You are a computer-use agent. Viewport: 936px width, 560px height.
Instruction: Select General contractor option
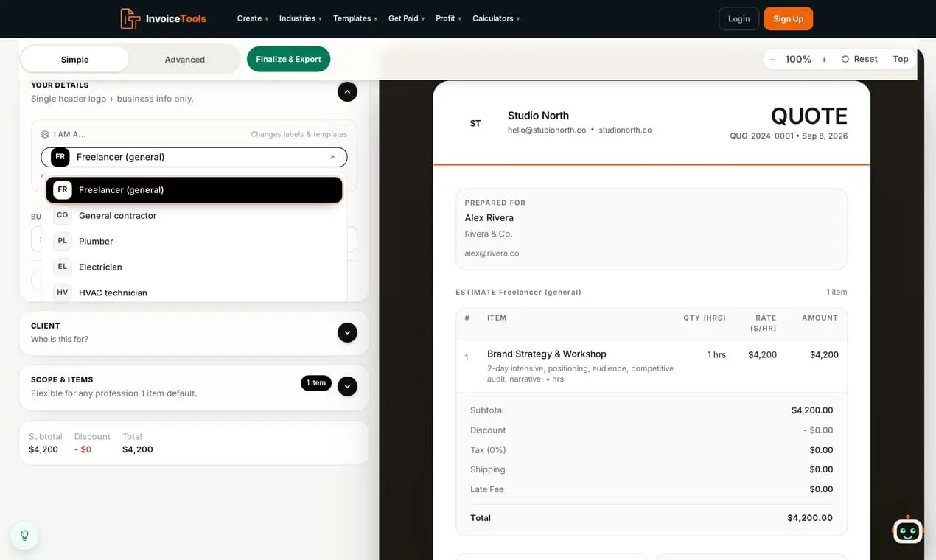click(194, 215)
